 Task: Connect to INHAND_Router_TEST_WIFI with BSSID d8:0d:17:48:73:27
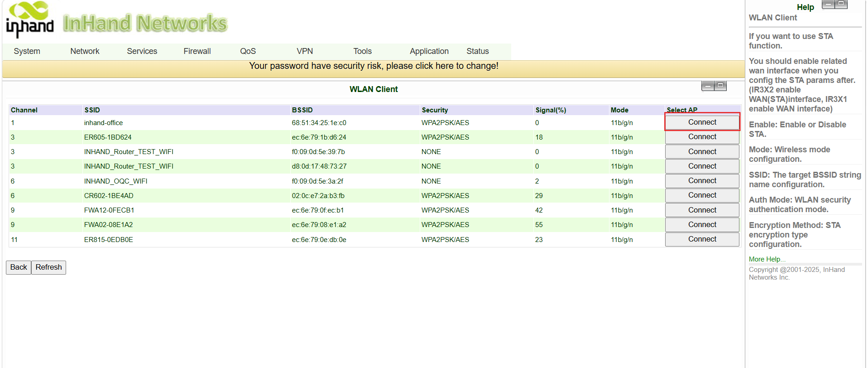702,166
